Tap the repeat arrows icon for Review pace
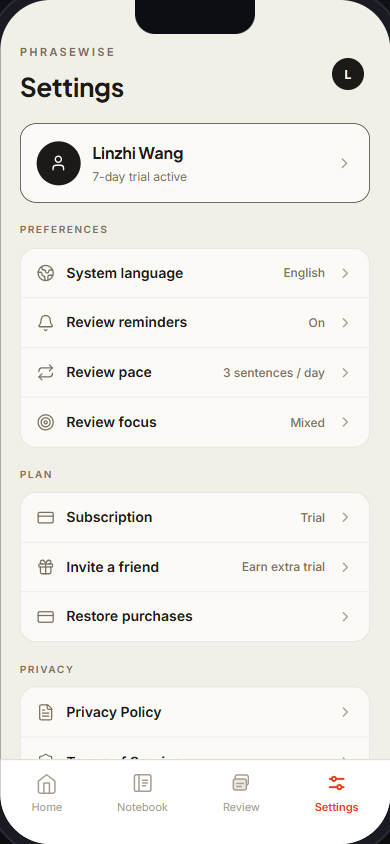 [46, 372]
